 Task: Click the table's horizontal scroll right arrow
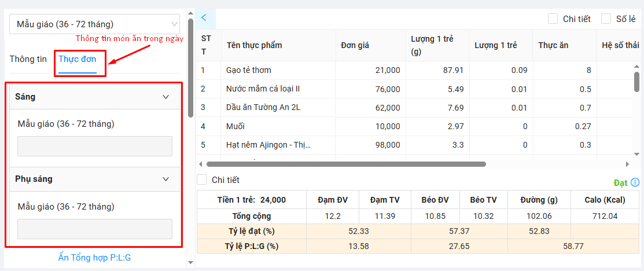tap(627, 164)
